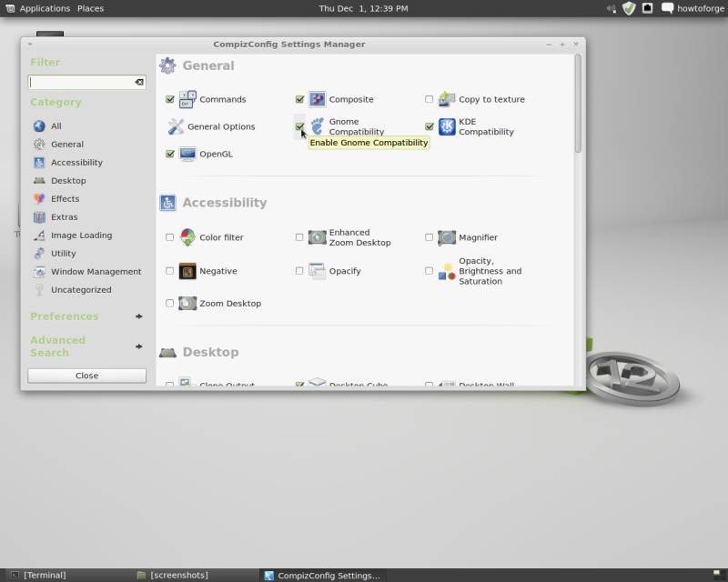Focus the Filter search field
Image resolution: width=728 pixels, height=582 pixels.
[86, 82]
